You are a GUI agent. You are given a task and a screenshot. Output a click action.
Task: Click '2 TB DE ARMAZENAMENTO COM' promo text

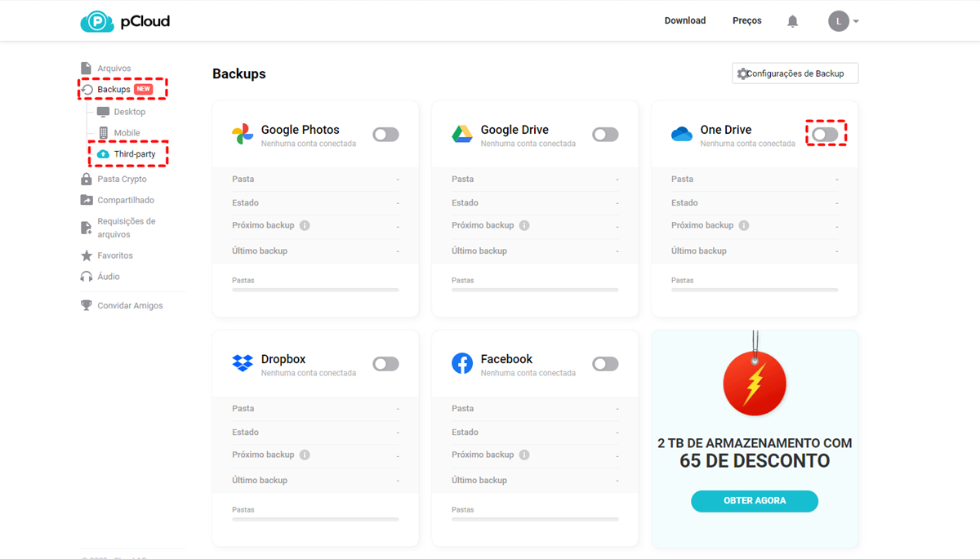(x=755, y=443)
